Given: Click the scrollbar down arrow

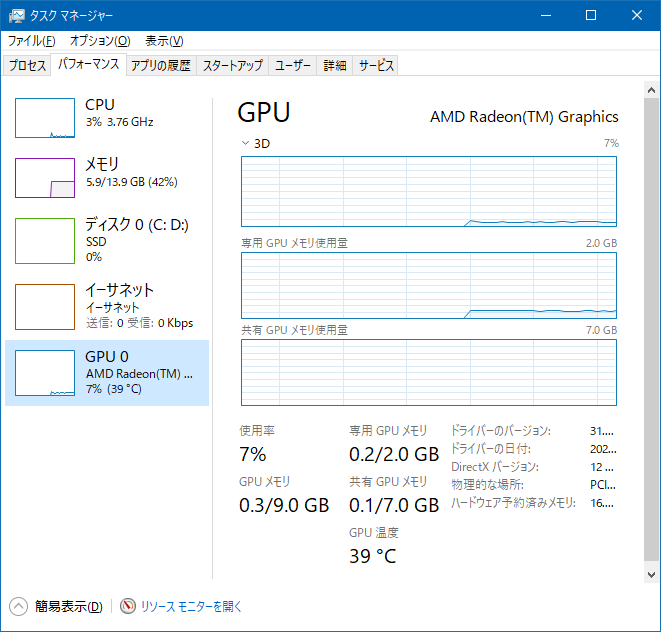Looking at the screenshot, I should (651, 575).
